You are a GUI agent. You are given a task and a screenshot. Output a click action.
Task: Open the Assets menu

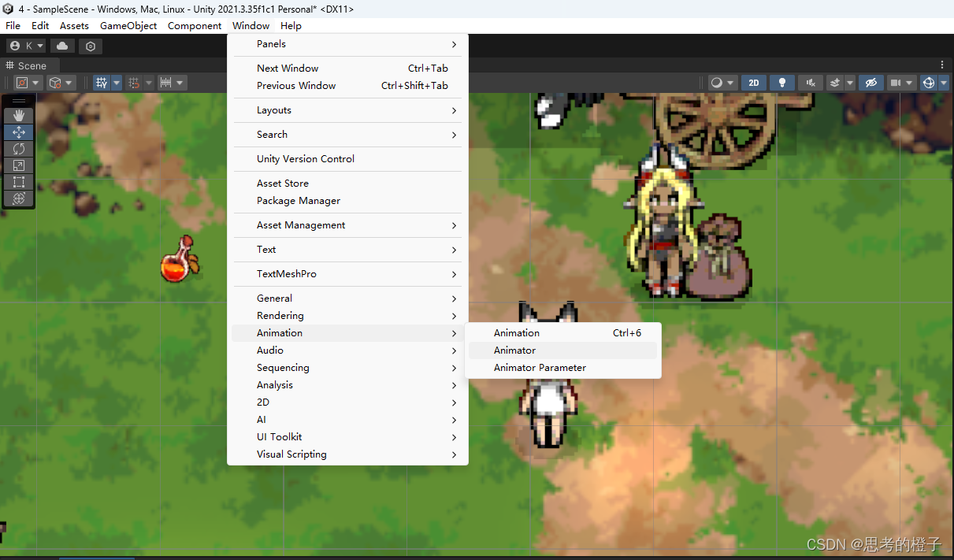74,25
